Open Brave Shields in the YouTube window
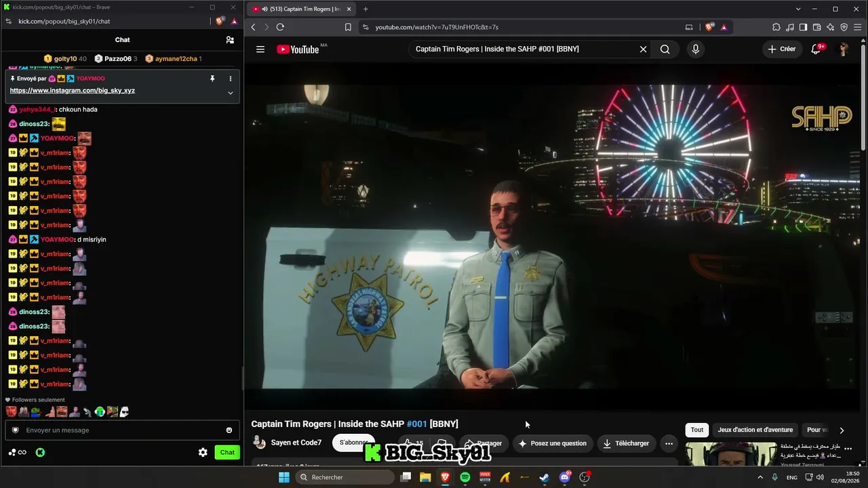This screenshot has height=488, width=868. tap(709, 27)
